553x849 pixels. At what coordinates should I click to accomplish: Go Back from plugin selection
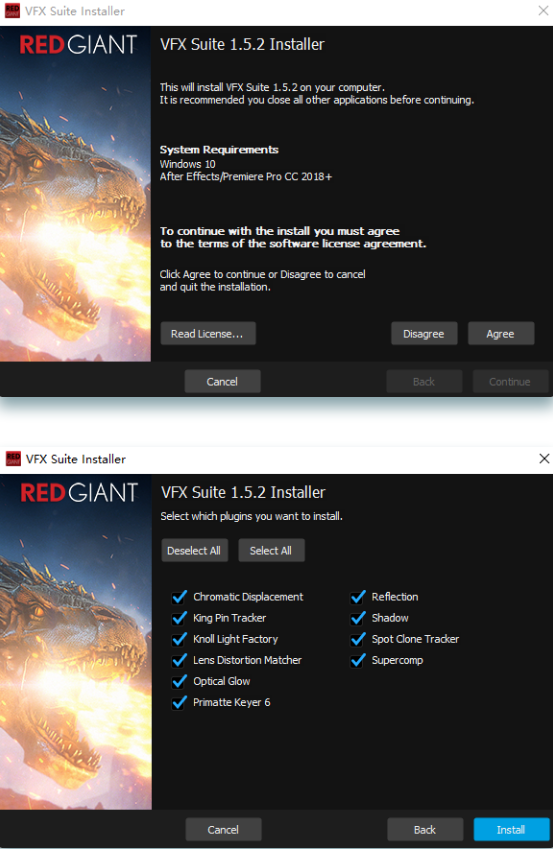(x=425, y=829)
